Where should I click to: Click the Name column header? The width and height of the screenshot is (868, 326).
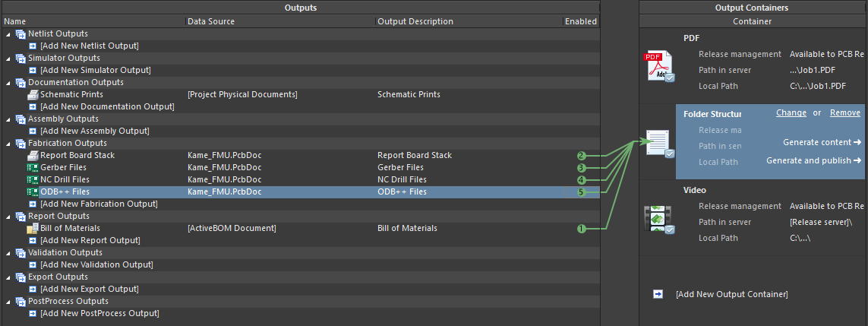pos(93,21)
